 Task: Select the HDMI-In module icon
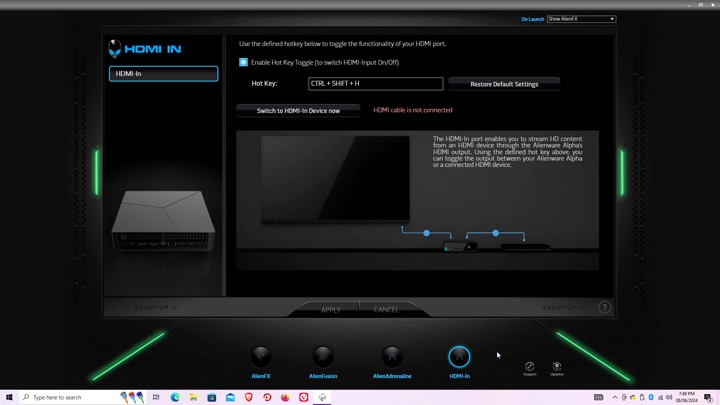(459, 357)
